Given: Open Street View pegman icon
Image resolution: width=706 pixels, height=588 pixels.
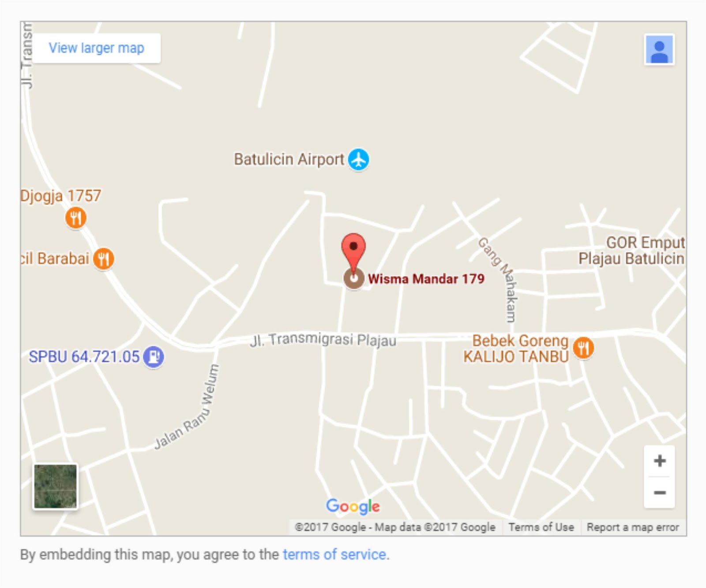Looking at the screenshot, I should point(659,50).
